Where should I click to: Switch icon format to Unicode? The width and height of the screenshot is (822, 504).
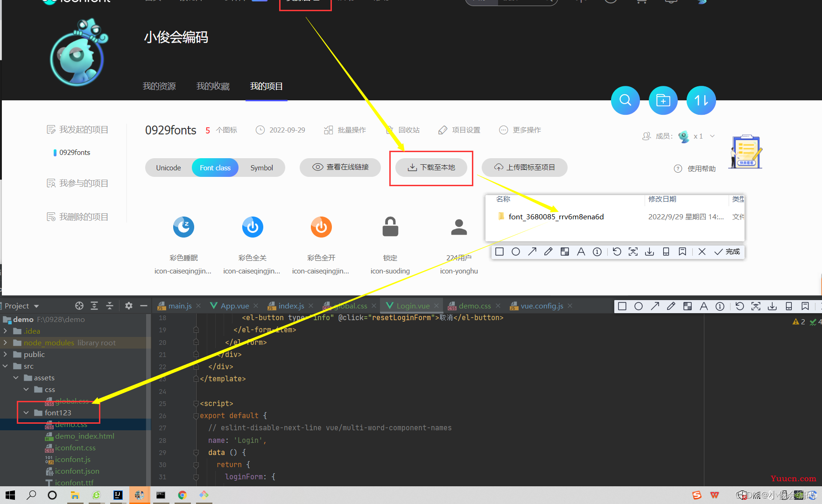pos(169,168)
